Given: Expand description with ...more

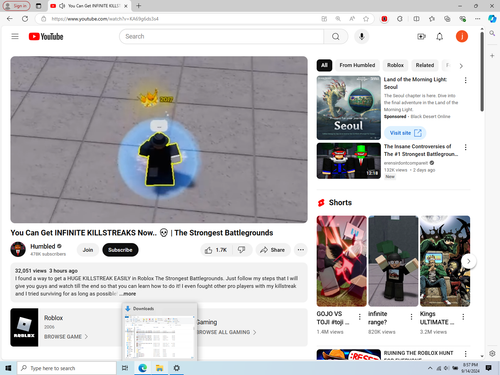Looking at the screenshot, I should 128,294.
